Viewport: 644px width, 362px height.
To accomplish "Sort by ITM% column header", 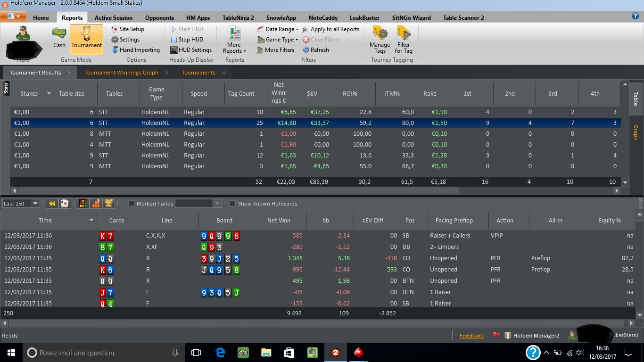I will click(x=392, y=93).
